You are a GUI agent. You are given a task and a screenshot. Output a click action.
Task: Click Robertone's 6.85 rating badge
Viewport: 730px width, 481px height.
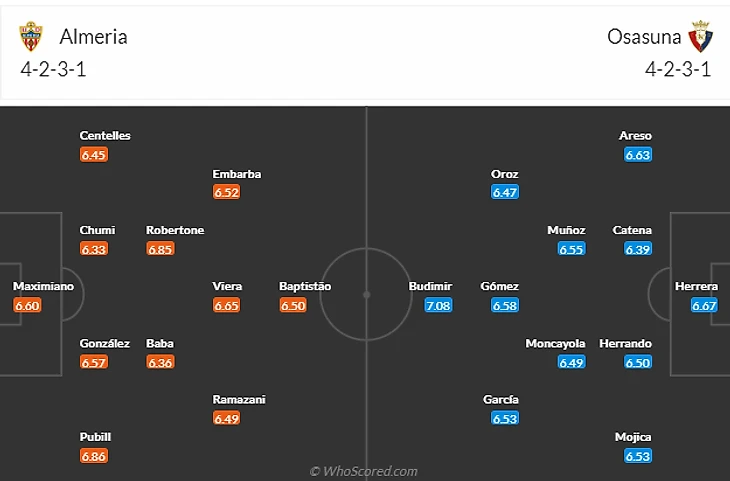pos(160,249)
